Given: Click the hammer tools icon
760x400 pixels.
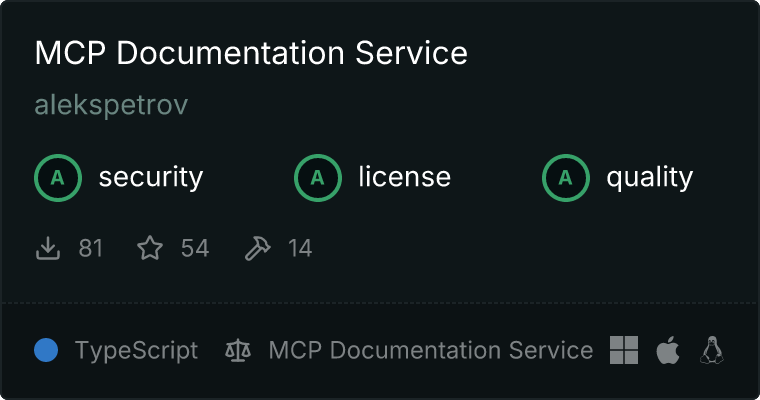Looking at the screenshot, I should coord(257,248).
